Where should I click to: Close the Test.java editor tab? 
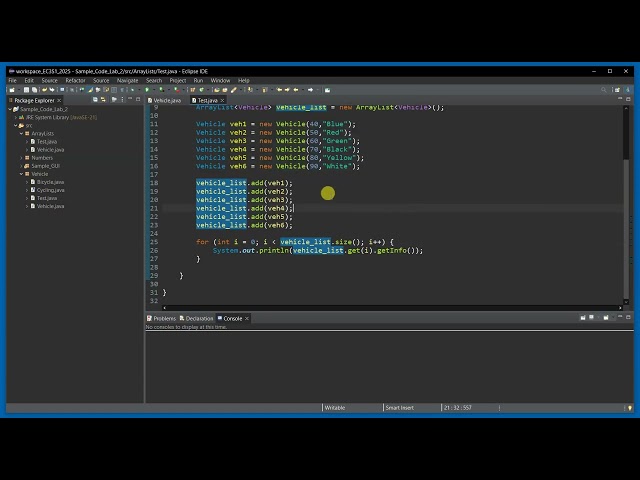pos(222,100)
